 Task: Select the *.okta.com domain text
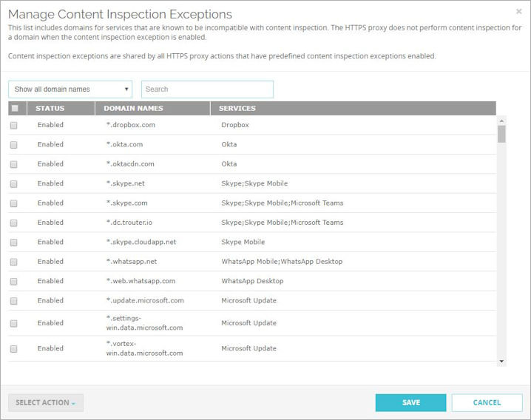pyautogui.click(x=125, y=145)
